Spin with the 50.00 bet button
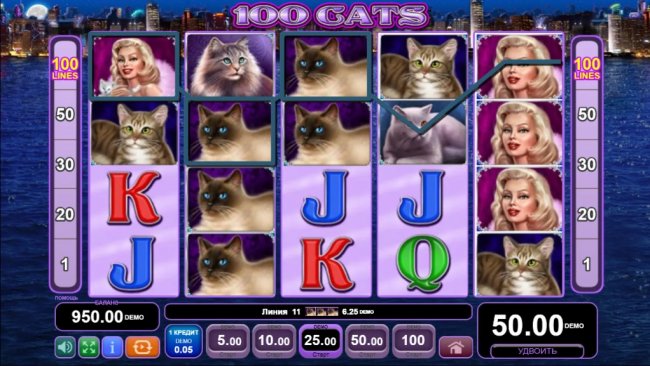The height and width of the screenshot is (366, 650). click(366, 342)
